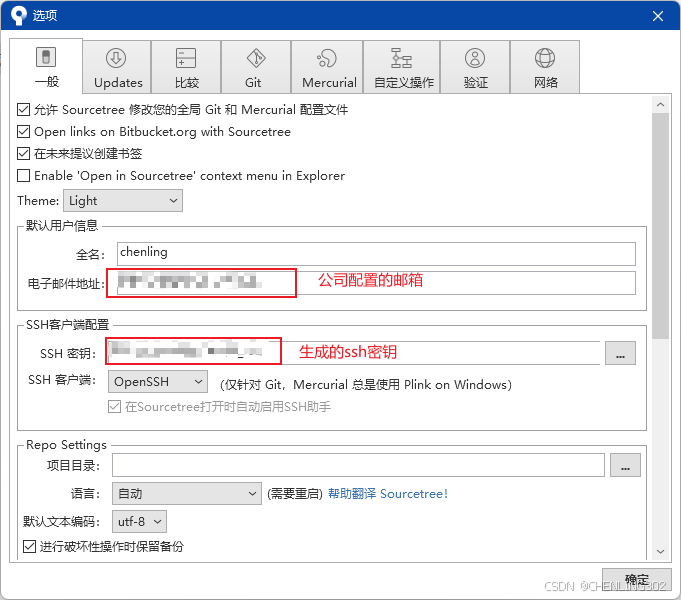
Task: Uncheck Open links on Bitbucket.org with Sourcetree
Action: pyautogui.click(x=23, y=132)
